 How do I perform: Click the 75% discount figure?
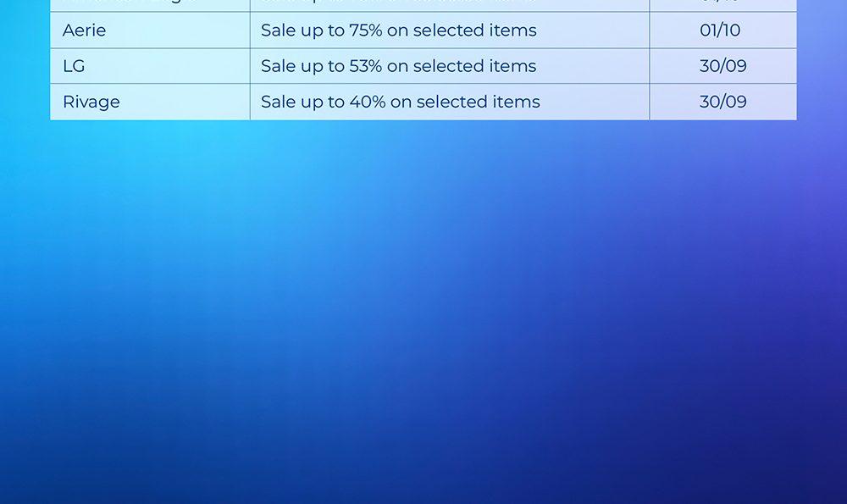tap(365, 30)
